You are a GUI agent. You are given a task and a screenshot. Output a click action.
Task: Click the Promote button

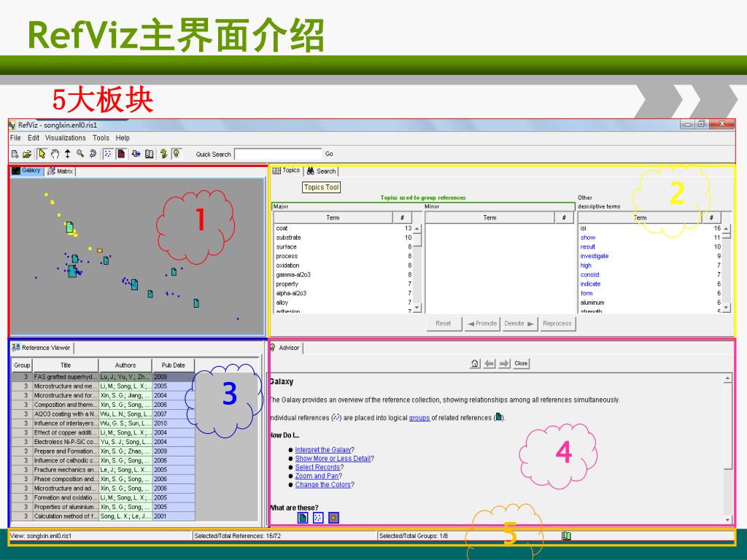[482, 323]
